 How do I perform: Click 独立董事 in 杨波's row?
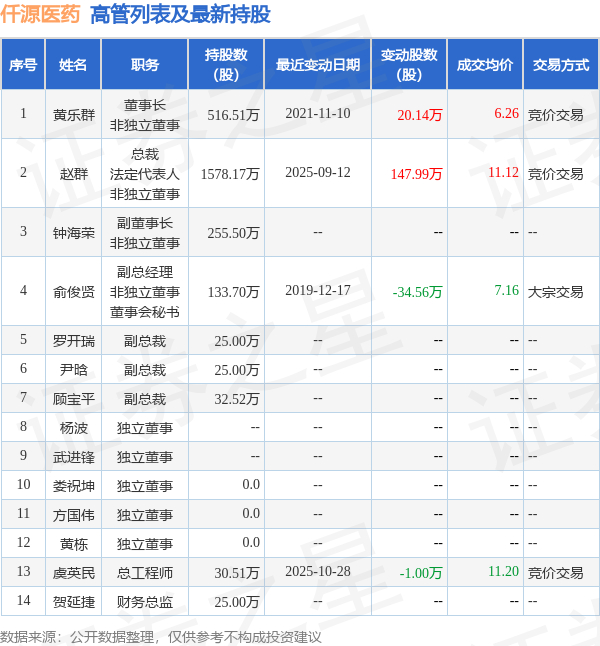point(145,428)
